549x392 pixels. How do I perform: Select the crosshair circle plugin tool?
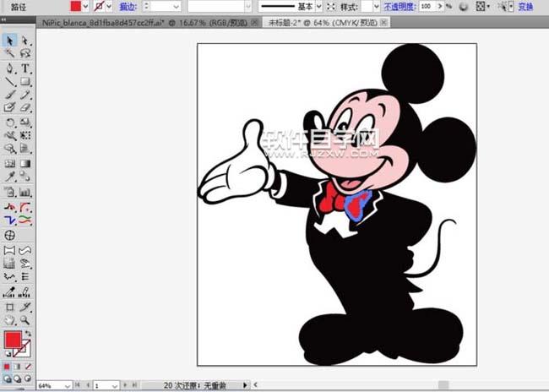9,236
